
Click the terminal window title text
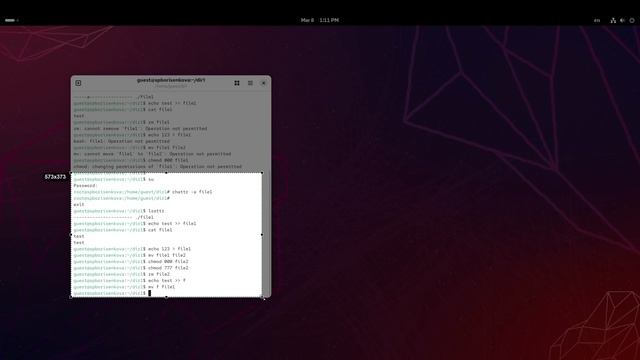pos(171,80)
